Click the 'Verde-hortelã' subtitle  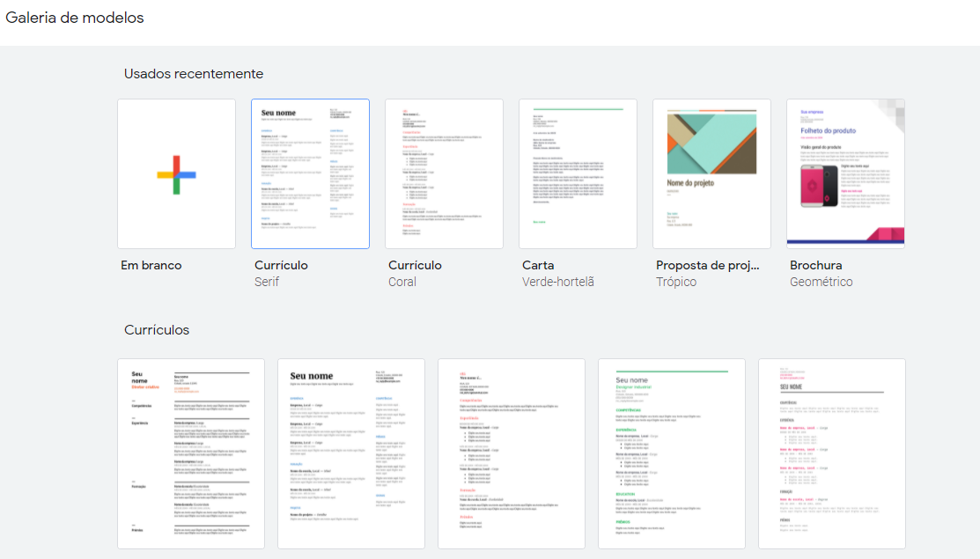click(558, 282)
